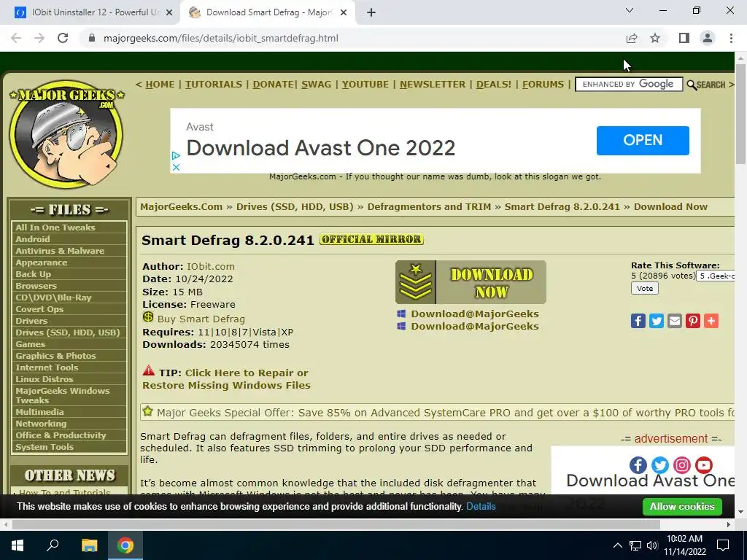Open the tab search chevron

tap(630, 10)
